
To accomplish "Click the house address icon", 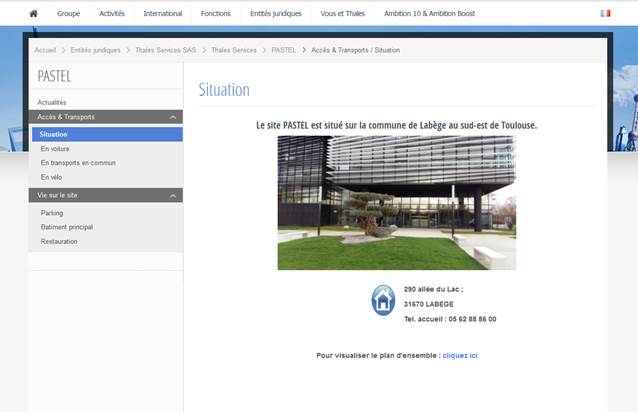I will [383, 300].
